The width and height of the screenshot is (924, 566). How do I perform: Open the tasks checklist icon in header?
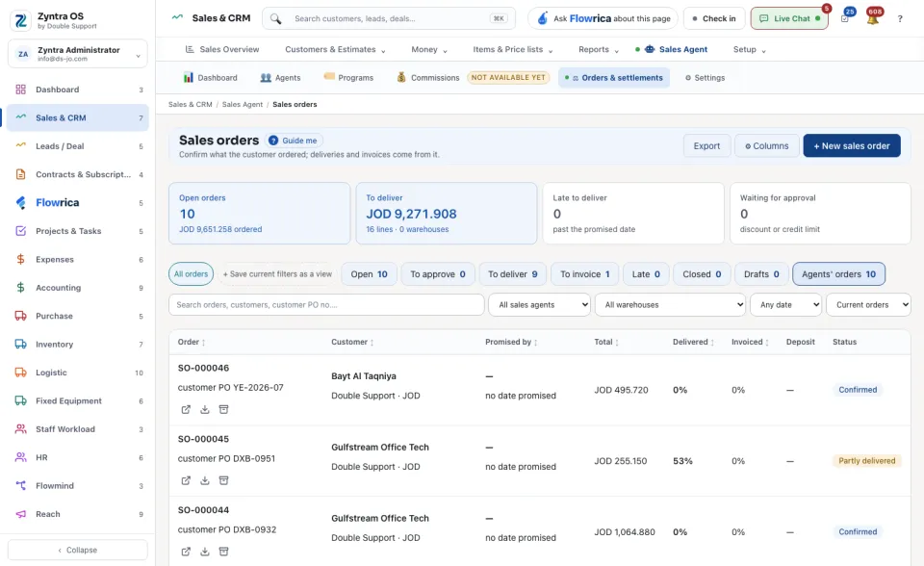pos(845,18)
